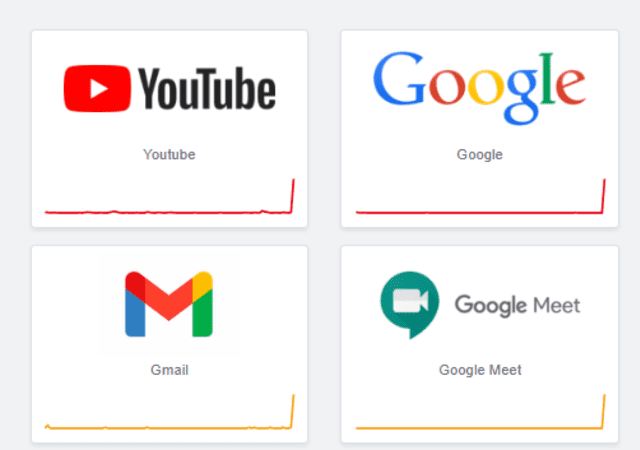The height and width of the screenshot is (450, 640).
Task: Click the Google Meet orange sparkline graph
Action: 480,412
